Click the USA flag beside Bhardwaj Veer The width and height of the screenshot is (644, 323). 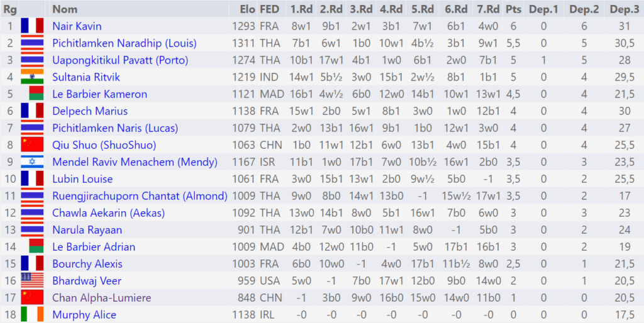click(32, 281)
